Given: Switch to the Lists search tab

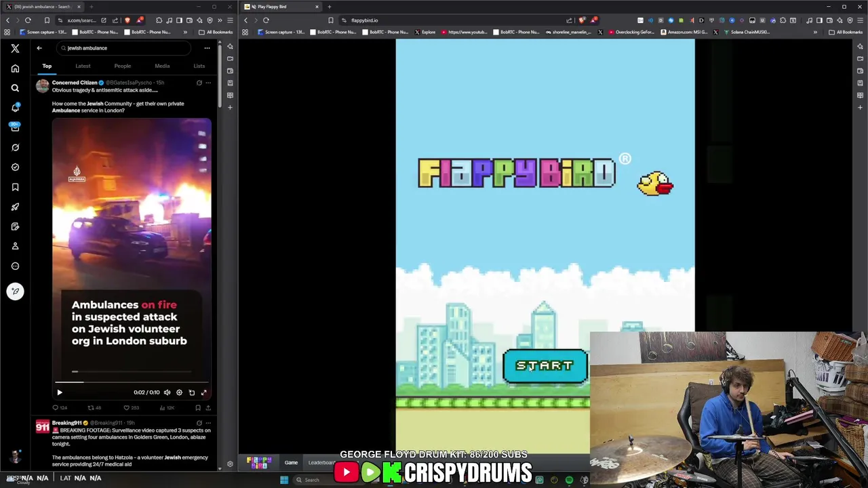Looking at the screenshot, I should pos(199,66).
